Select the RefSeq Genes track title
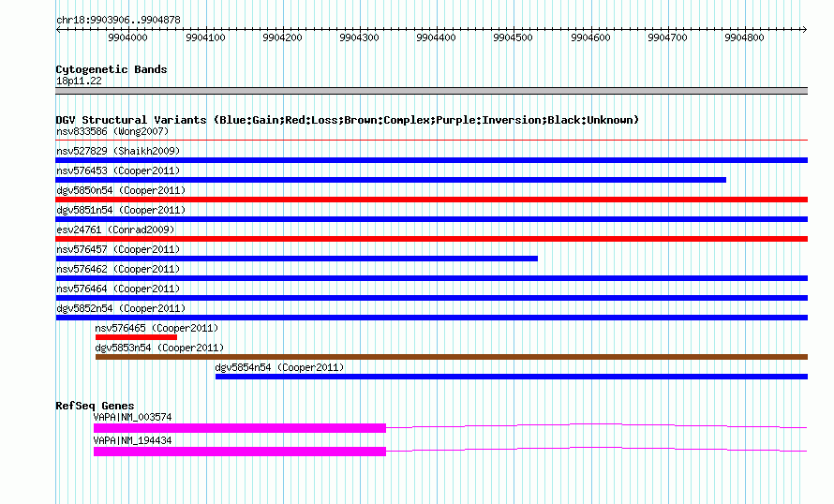This screenshot has width=834, height=504. pyautogui.click(x=95, y=406)
